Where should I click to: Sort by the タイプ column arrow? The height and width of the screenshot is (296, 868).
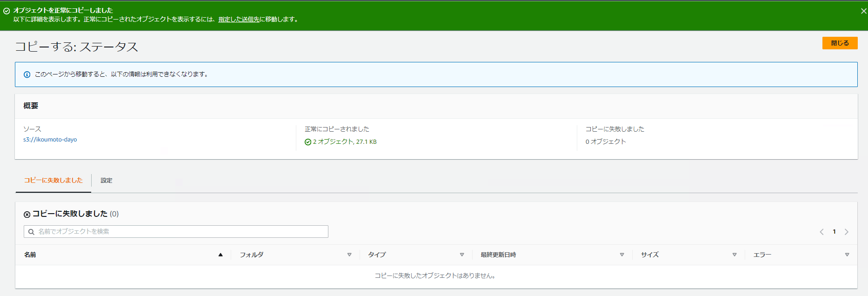[462, 255]
